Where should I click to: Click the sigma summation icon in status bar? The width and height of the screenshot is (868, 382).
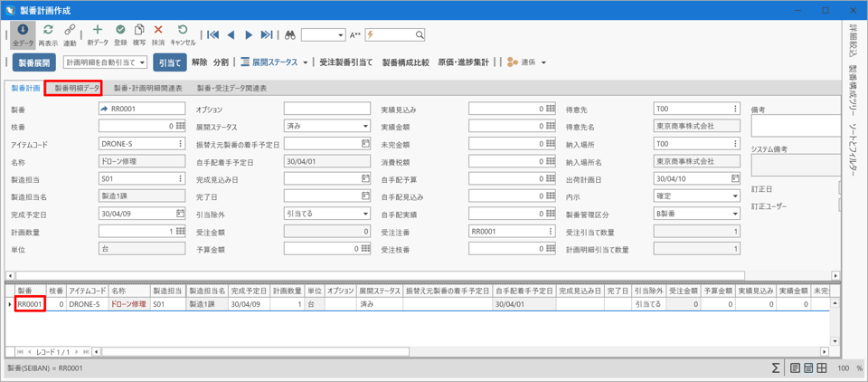click(776, 368)
